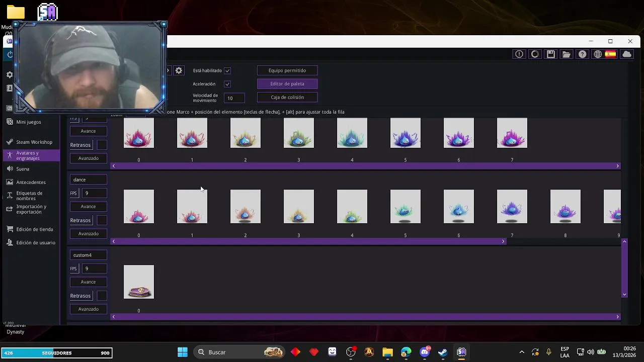Click right arrow of the custom4 row scrollbar
The width and height of the screenshot is (644, 362).
617,317
